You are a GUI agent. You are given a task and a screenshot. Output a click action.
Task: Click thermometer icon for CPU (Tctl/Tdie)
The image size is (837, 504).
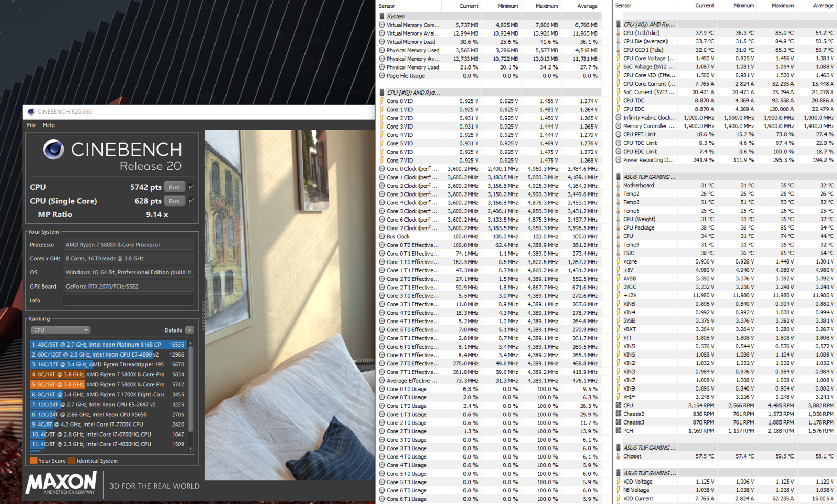[618, 32]
